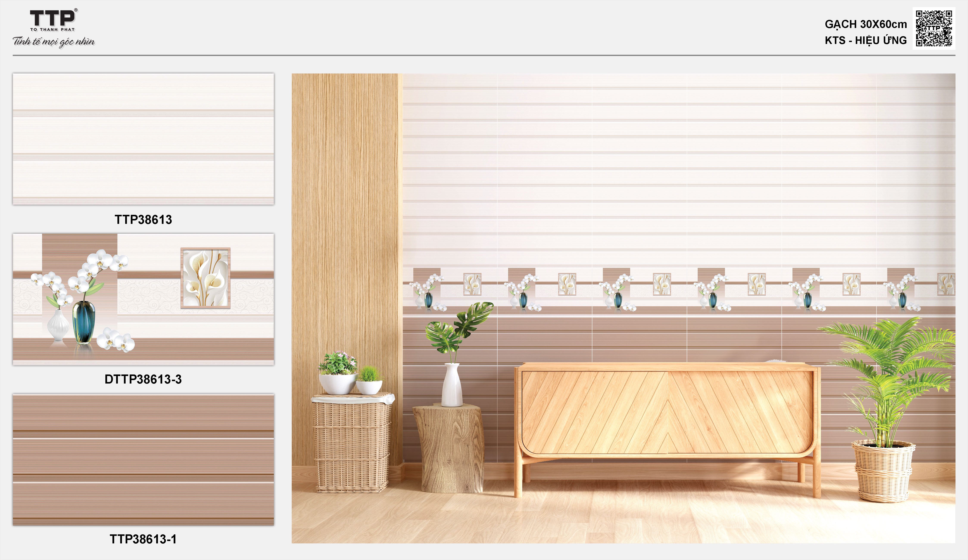968x560 pixels.
Task: Click the 'TTP38613-1' label text
Action: click(143, 539)
